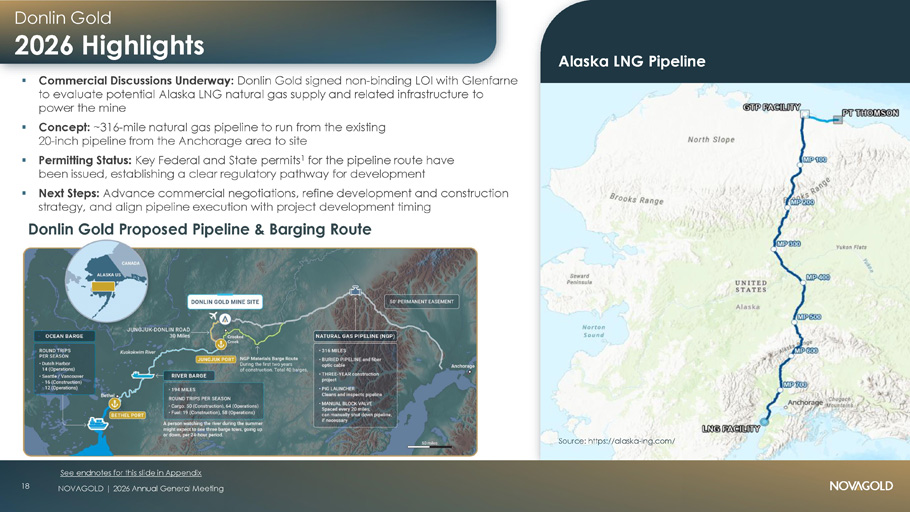Click the NOVAGOLD logo in the footer
910x512 pixels.
click(861, 486)
